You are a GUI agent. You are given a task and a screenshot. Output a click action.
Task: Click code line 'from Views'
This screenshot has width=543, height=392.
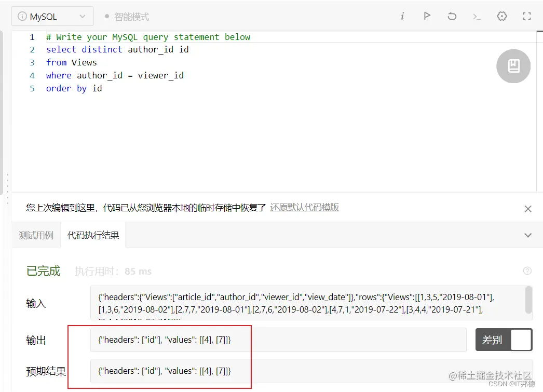click(71, 62)
